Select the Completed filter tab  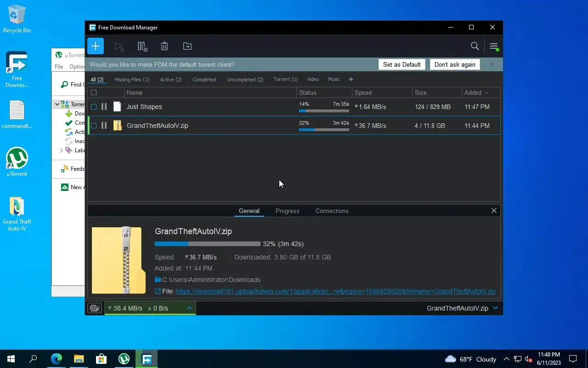(204, 80)
